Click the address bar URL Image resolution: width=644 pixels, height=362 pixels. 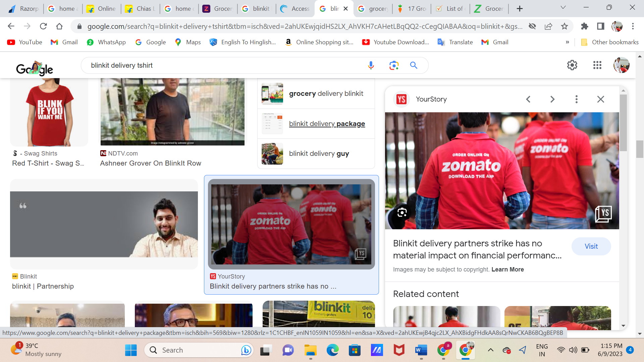[305, 26]
